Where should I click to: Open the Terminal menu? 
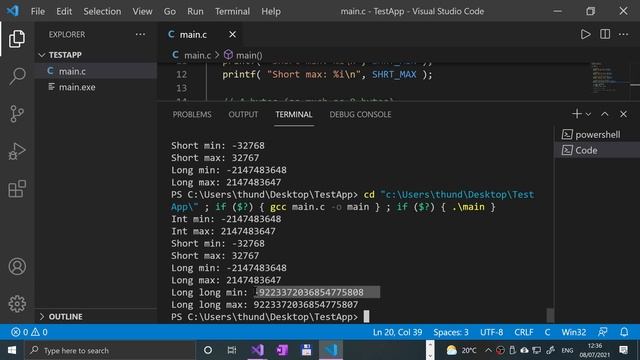tap(232, 11)
